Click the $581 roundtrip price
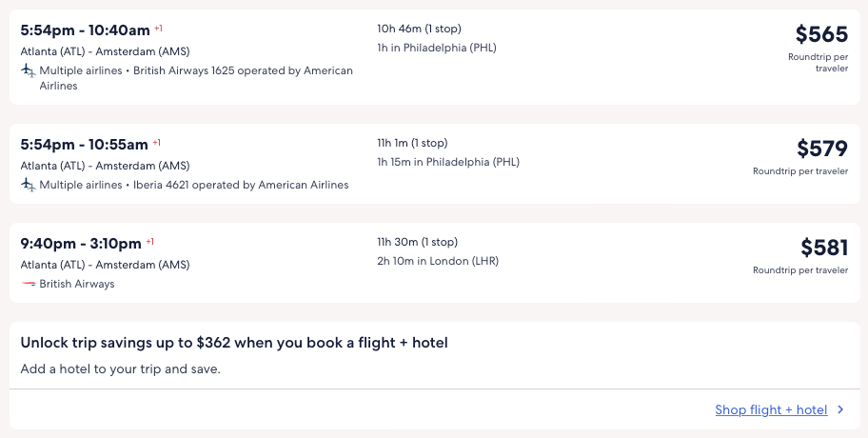Image resolution: width=868 pixels, height=438 pixels. point(823,249)
